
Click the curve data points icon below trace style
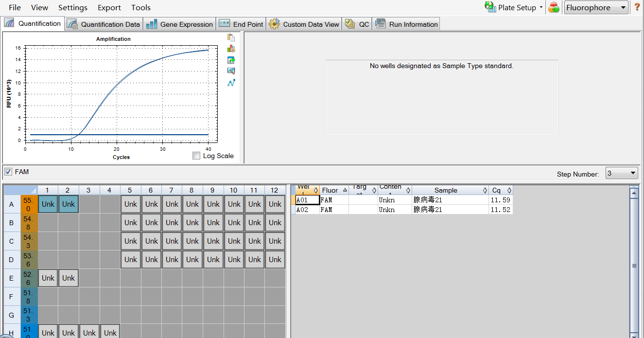pos(231,82)
